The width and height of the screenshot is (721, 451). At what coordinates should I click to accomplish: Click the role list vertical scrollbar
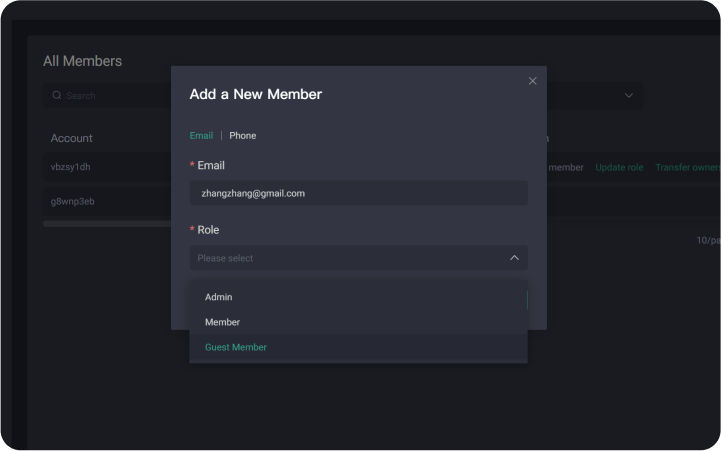526,300
